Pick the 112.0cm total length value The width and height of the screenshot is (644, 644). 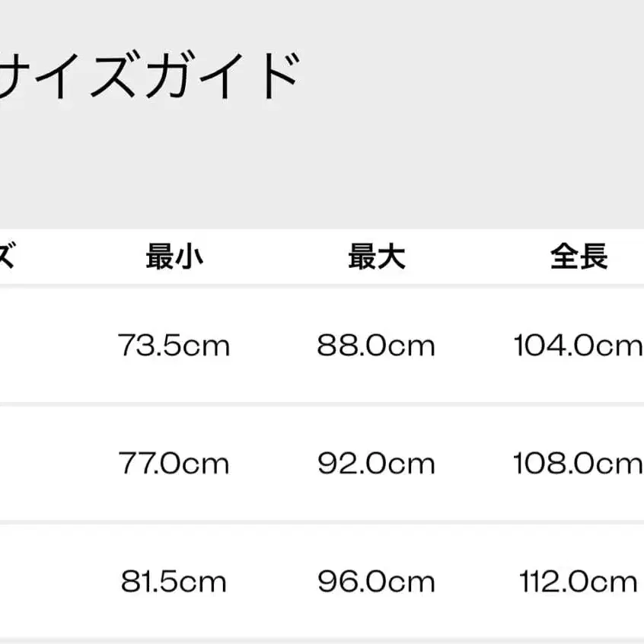click(579, 582)
